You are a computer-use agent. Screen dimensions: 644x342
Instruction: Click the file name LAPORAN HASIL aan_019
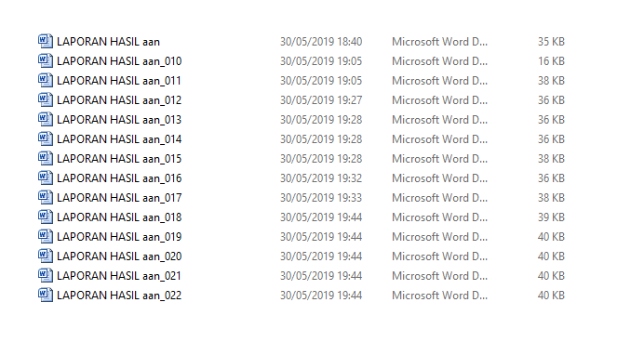pos(119,237)
